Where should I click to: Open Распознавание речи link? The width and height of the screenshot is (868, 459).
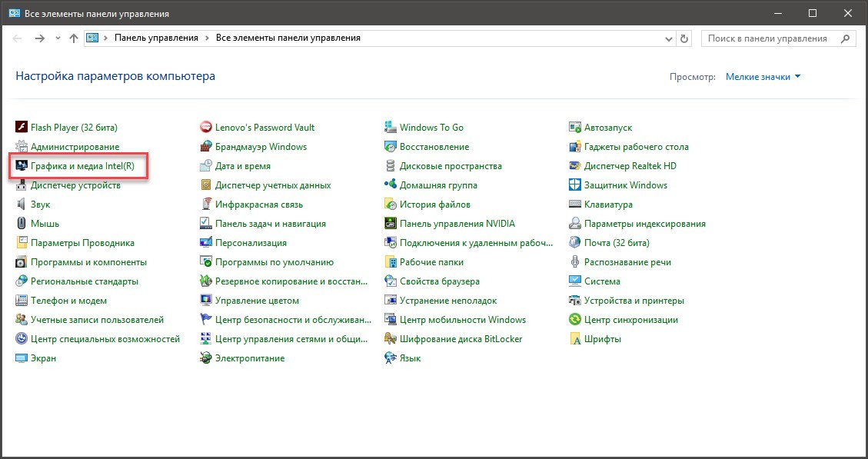(628, 262)
